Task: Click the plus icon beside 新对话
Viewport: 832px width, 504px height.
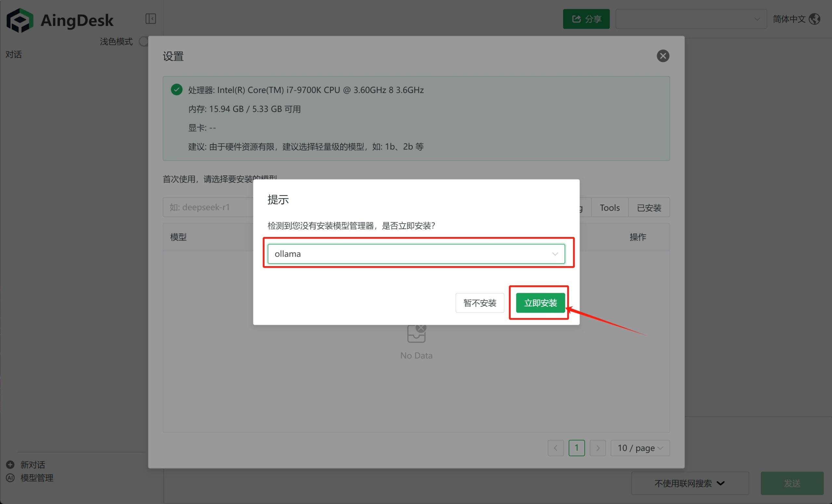Action: coord(10,464)
